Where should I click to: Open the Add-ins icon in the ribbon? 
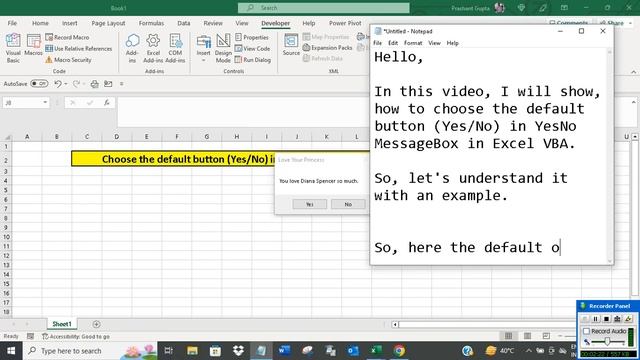point(132,48)
